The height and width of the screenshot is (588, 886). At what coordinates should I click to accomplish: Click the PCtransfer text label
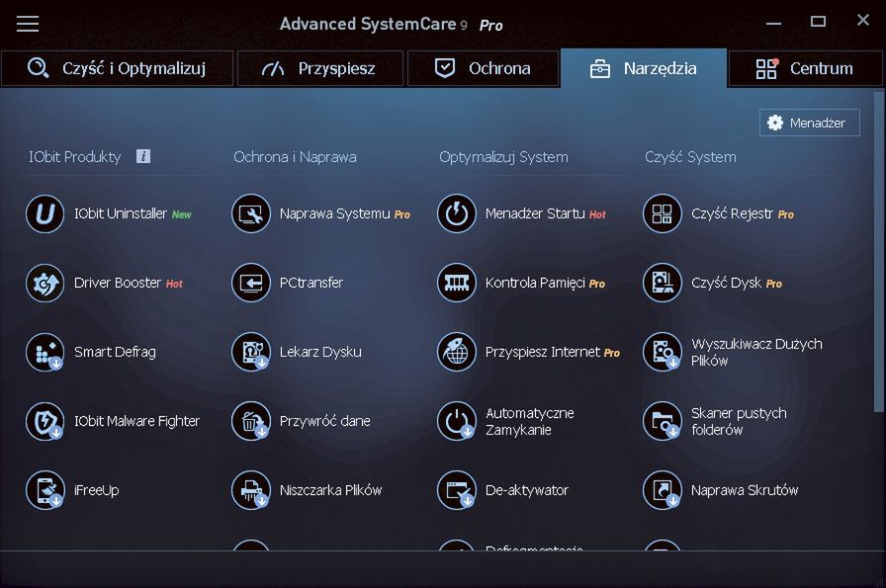click(x=310, y=283)
